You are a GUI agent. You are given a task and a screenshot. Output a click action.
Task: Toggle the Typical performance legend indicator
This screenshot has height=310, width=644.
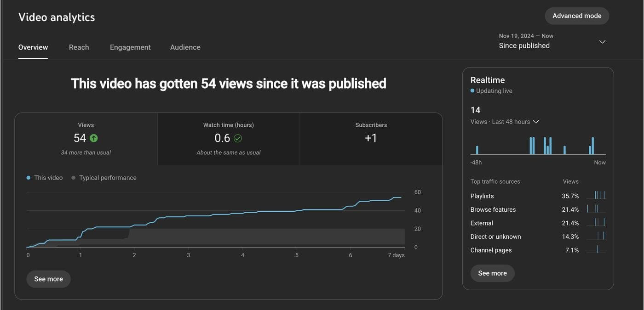click(73, 177)
